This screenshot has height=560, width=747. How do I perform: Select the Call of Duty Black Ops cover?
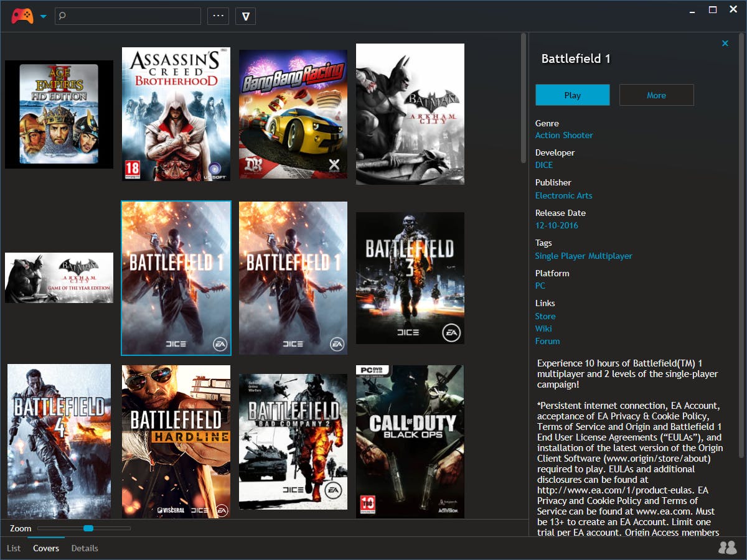(410, 441)
